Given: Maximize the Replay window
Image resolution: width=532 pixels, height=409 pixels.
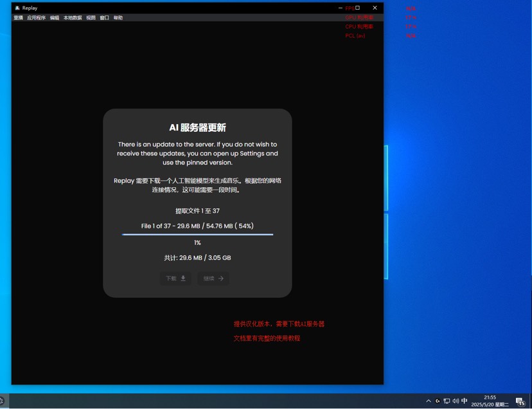Looking at the screenshot, I should [x=357, y=8].
